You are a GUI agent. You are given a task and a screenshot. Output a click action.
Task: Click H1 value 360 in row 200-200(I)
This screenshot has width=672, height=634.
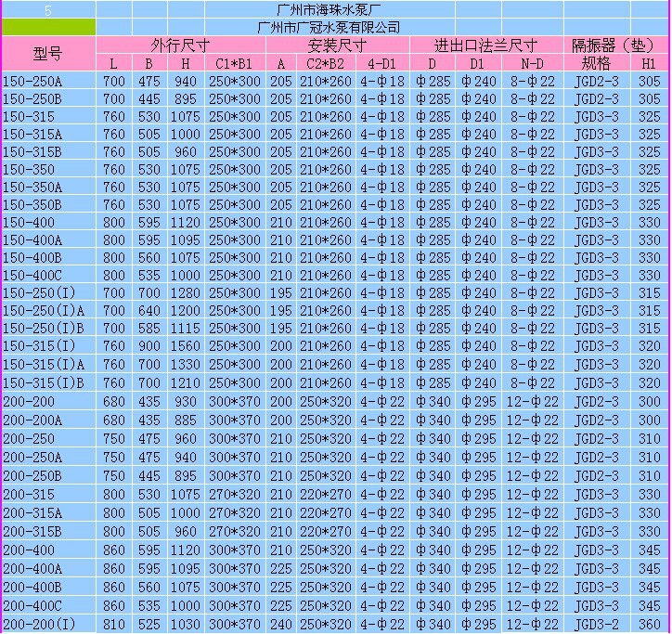[x=650, y=624]
